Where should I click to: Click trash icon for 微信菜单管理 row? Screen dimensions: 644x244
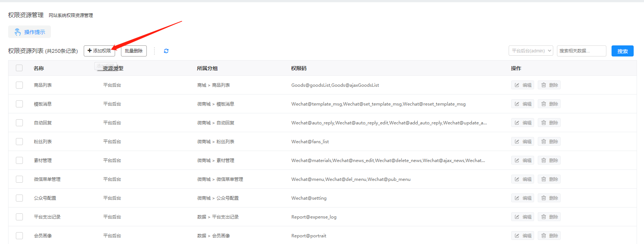point(544,179)
